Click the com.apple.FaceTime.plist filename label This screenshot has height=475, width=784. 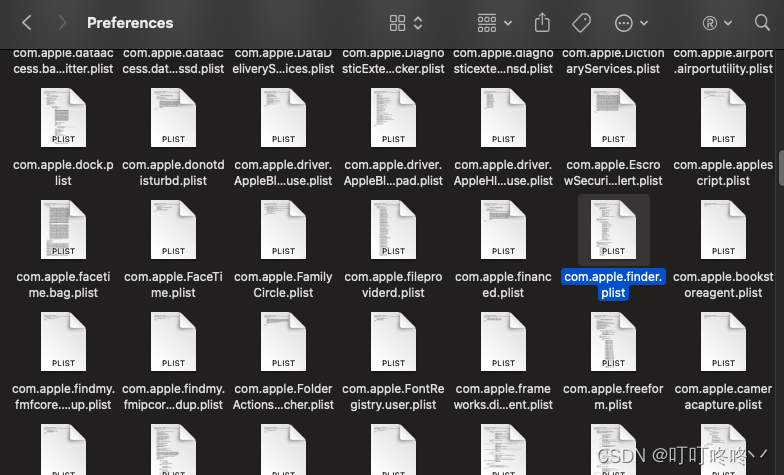(173, 284)
